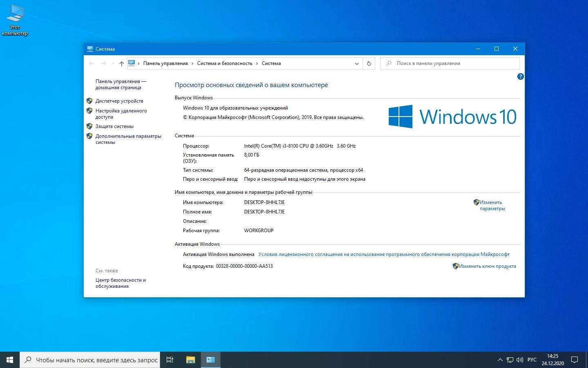Open Task View on the taskbar
This screenshot has height=368, width=588.
(x=170, y=360)
